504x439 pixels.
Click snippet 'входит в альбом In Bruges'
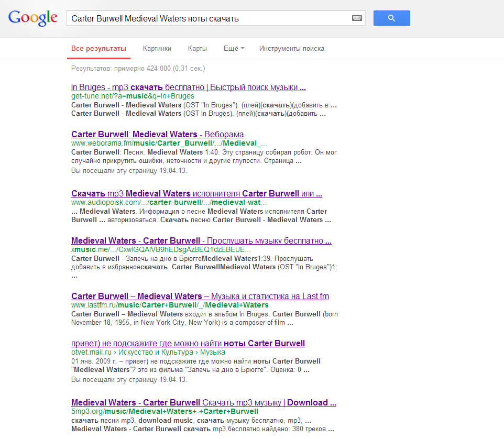[227, 314]
